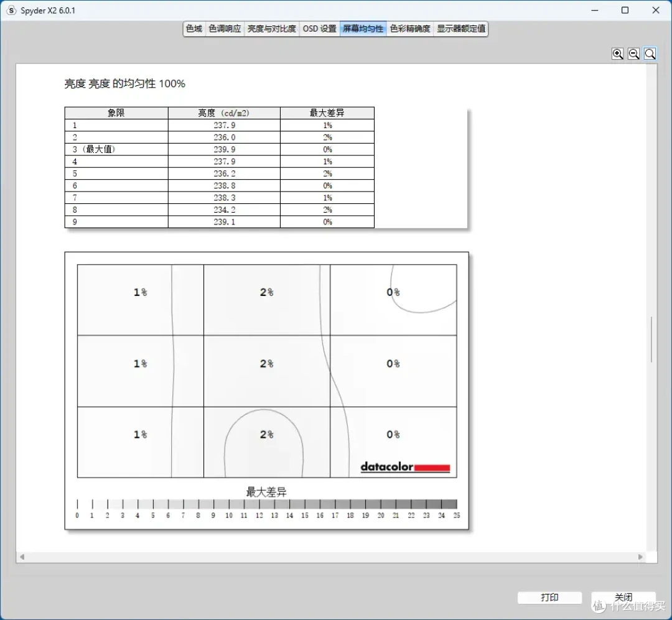Click the value 10 on the gray scale legend
The height and width of the screenshot is (620, 672).
pos(229,516)
